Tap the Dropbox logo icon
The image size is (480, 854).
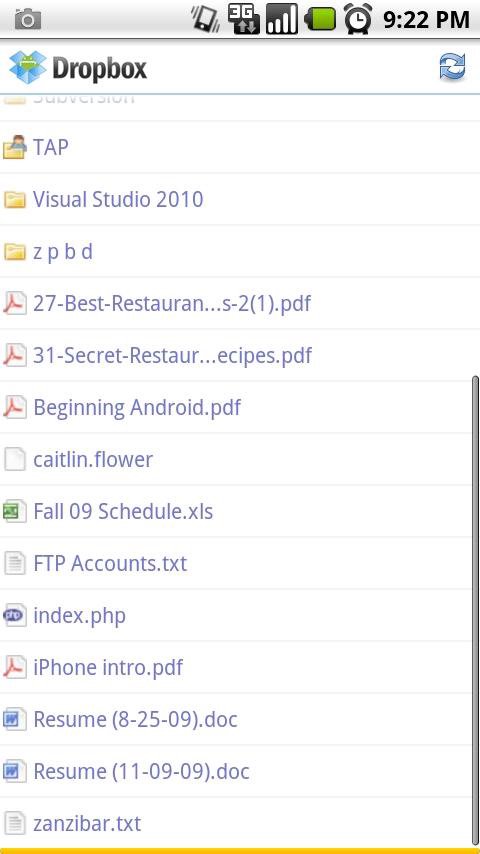click(x=28, y=68)
